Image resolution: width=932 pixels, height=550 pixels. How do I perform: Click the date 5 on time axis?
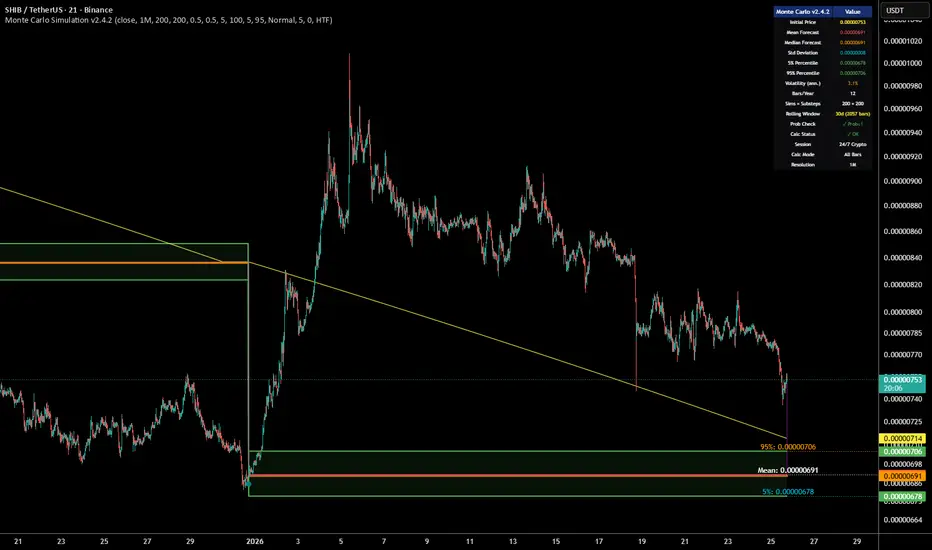(341, 541)
